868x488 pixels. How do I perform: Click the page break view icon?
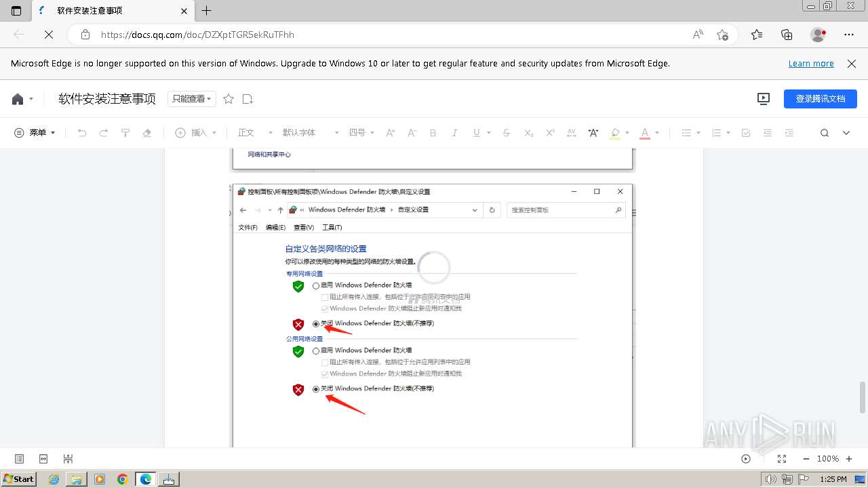68,459
